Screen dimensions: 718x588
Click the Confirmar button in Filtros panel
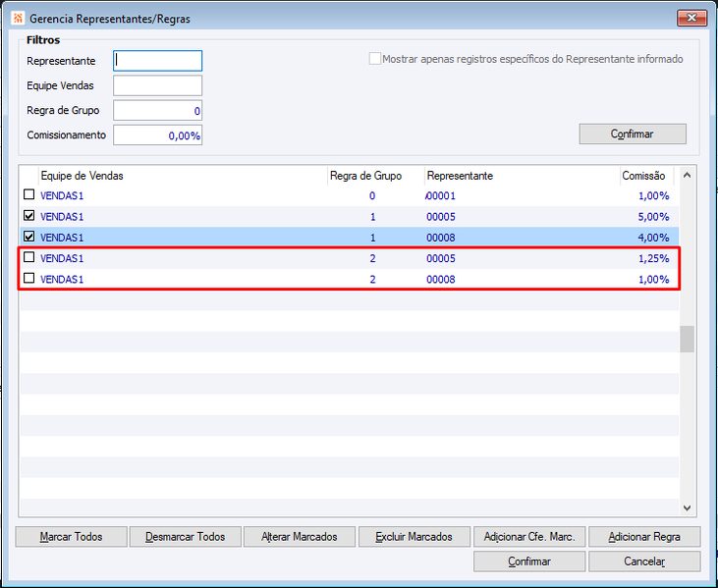(633, 134)
